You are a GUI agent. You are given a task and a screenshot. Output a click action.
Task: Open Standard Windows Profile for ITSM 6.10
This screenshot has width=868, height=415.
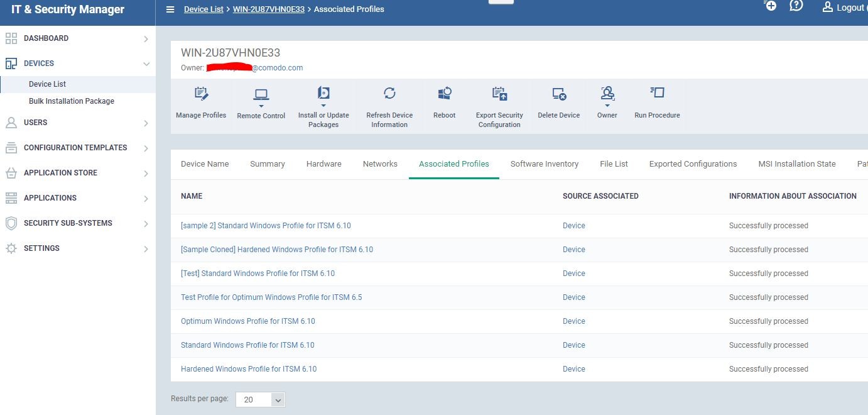tap(247, 345)
